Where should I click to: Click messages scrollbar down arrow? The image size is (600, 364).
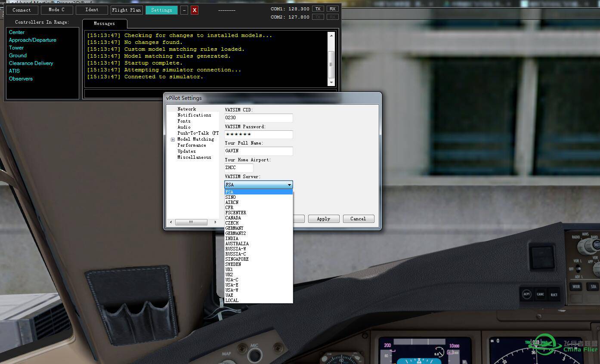tap(331, 82)
